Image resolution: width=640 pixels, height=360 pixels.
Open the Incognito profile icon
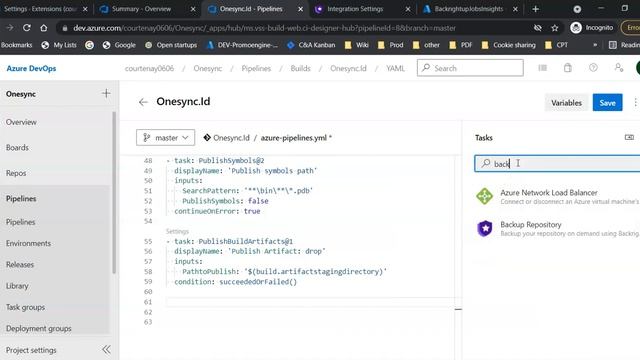[576, 28]
